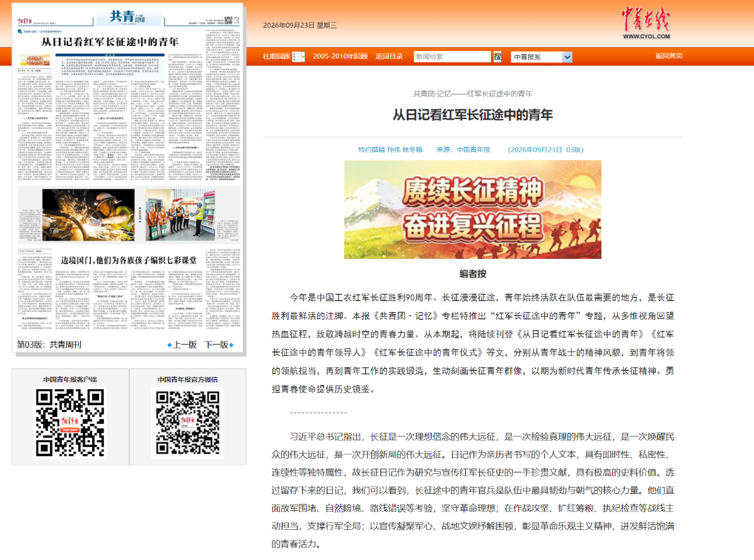Viewport: 754px width, 560px height.
Task: Click the workers group photo in page preview
Action: (180, 215)
